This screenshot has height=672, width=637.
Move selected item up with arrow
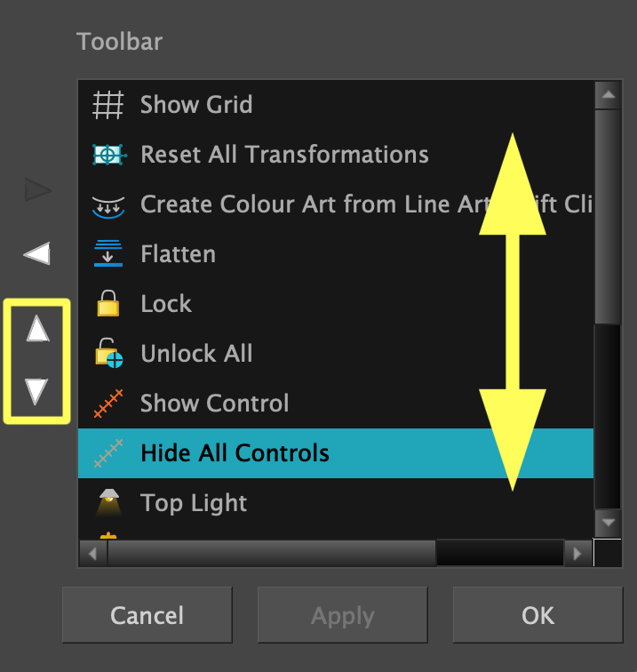(x=36, y=331)
